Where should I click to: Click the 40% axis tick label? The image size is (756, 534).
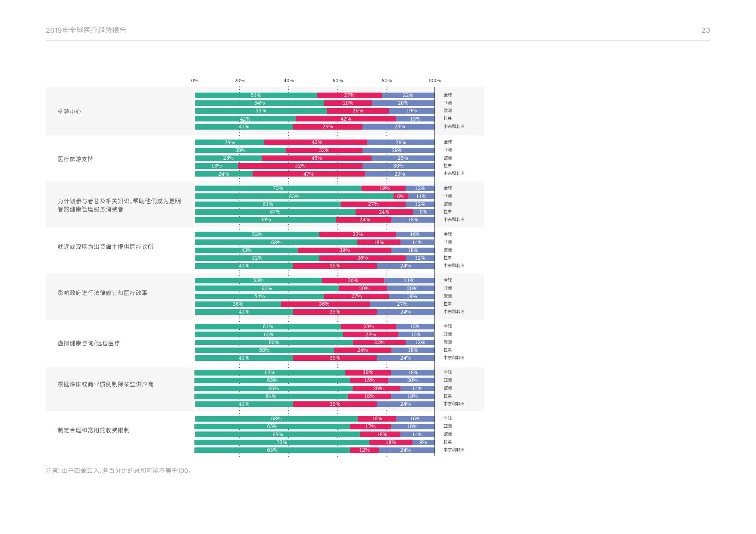(x=288, y=81)
